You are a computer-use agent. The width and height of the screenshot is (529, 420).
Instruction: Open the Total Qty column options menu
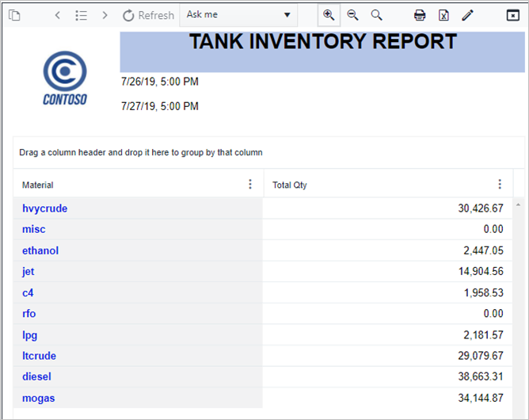500,185
